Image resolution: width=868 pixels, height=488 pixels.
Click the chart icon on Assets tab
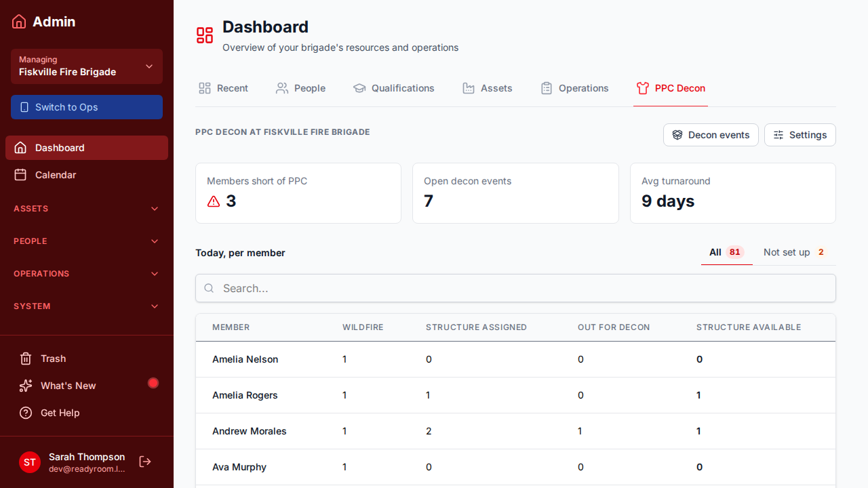(x=469, y=88)
